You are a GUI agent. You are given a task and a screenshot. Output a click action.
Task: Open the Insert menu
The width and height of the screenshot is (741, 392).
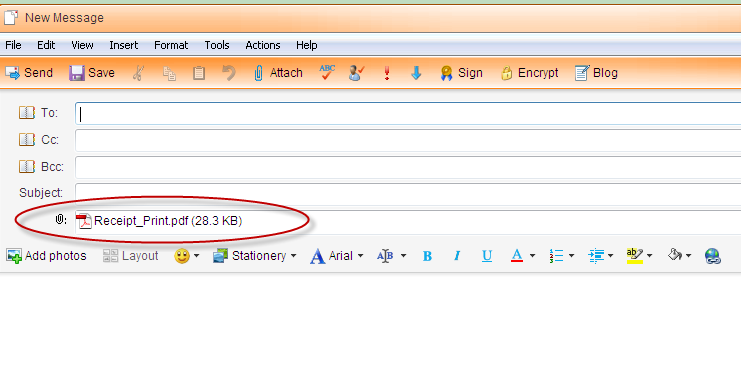tap(124, 45)
